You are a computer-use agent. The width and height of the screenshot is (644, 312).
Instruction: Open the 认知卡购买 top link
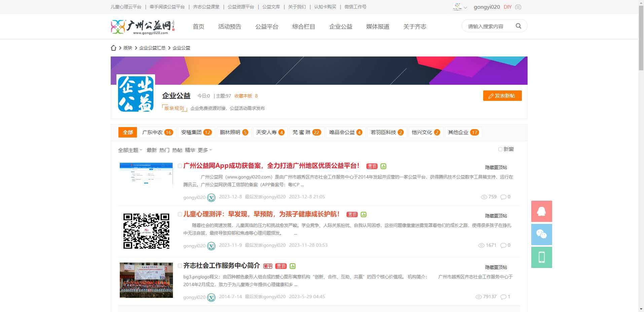coord(325,7)
